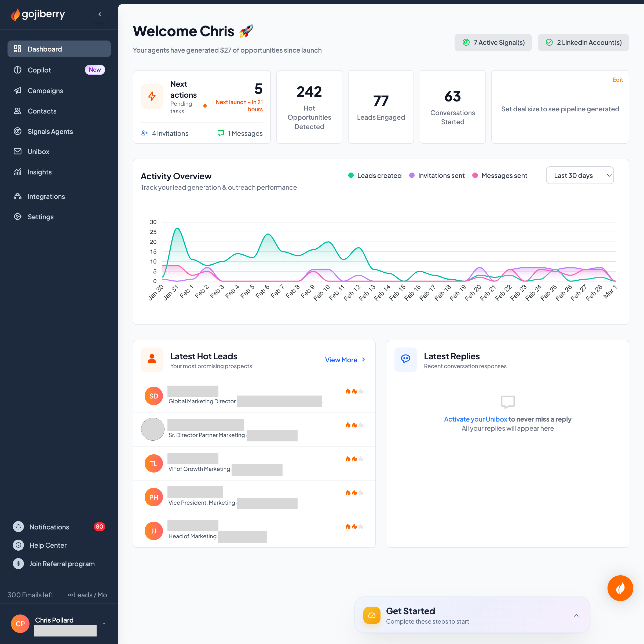Open Copilot from the sidebar icon

click(x=18, y=70)
